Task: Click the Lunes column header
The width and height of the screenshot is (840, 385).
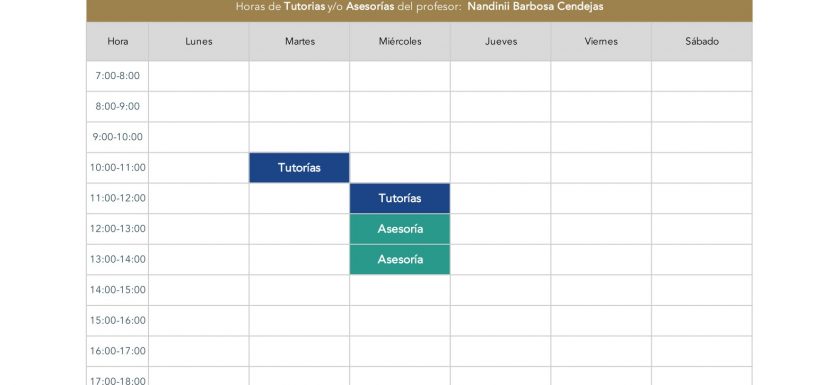Action: [199, 41]
